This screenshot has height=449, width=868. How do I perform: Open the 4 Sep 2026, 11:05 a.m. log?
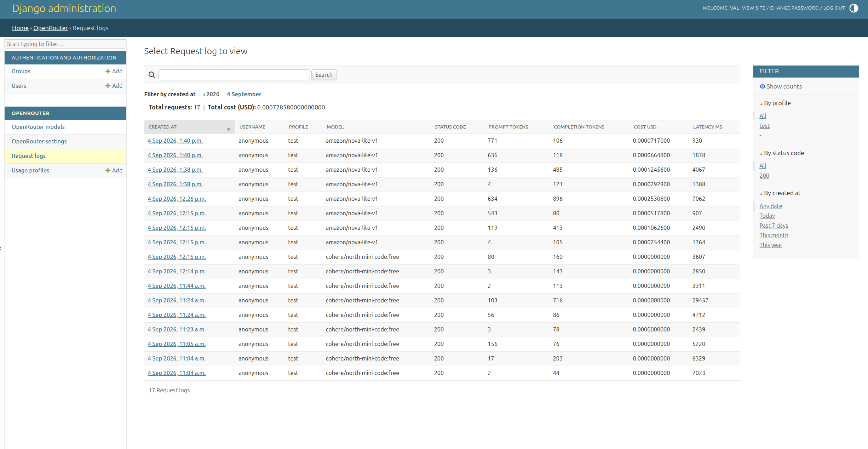177,344
